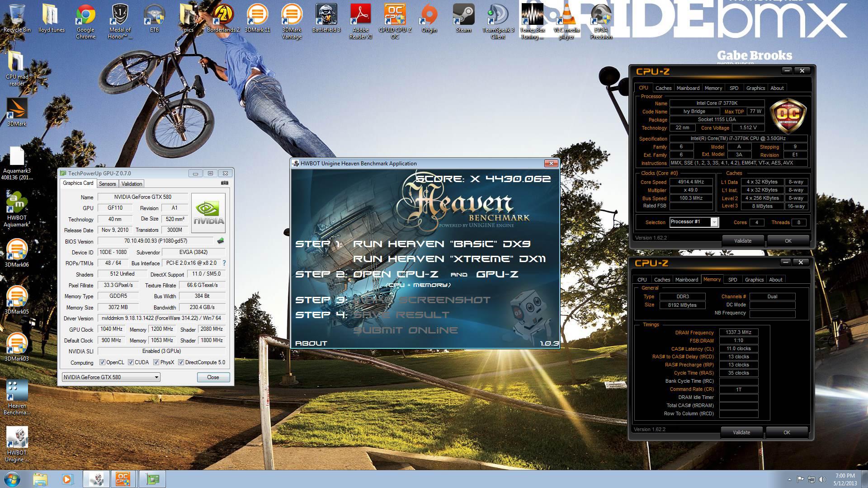
Task: Launch the HWBOT Aquamark3 shortcut
Action: click(17, 209)
